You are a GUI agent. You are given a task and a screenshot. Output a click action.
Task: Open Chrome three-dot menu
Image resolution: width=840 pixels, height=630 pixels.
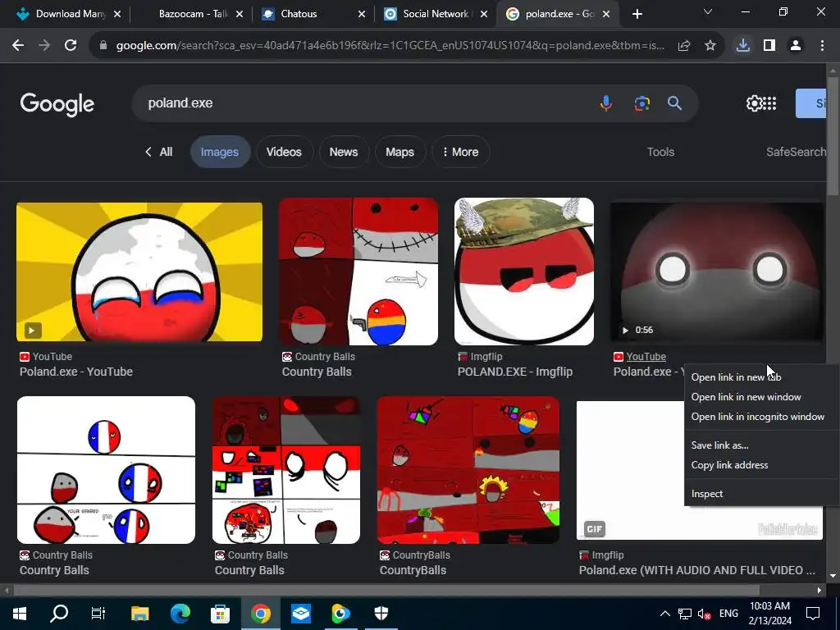(x=822, y=46)
